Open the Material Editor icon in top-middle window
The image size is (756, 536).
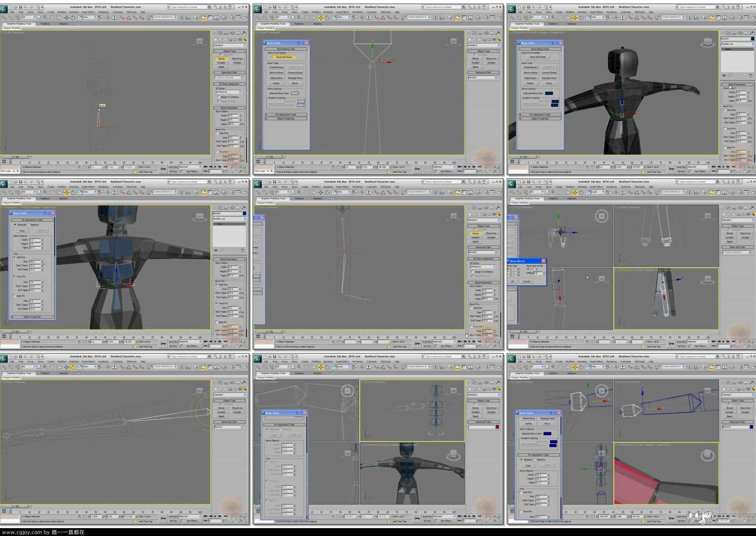point(478,18)
